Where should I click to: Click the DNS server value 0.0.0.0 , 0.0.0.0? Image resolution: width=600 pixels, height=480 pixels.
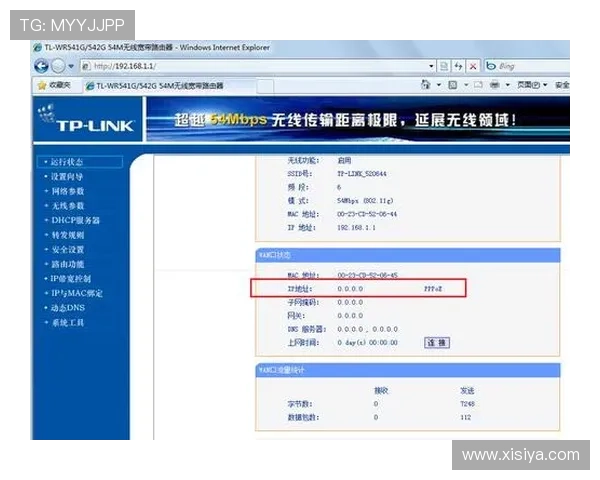(367, 329)
